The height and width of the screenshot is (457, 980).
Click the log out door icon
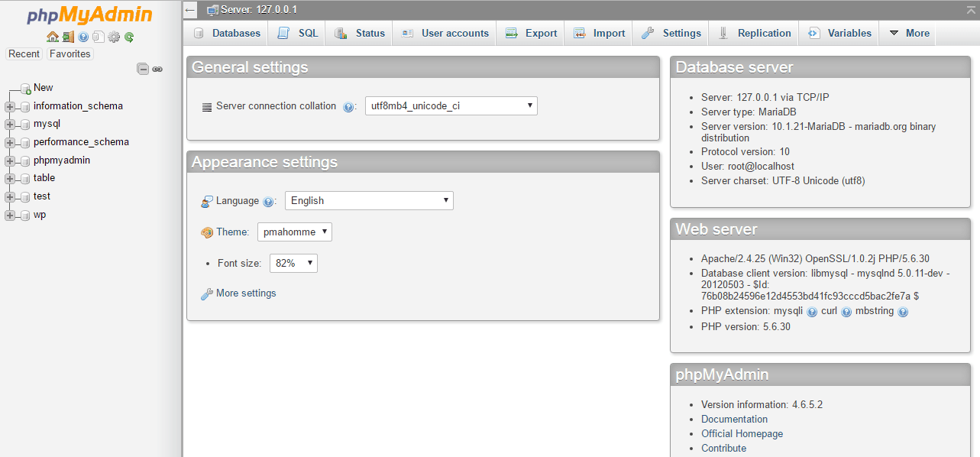point(68,37)
